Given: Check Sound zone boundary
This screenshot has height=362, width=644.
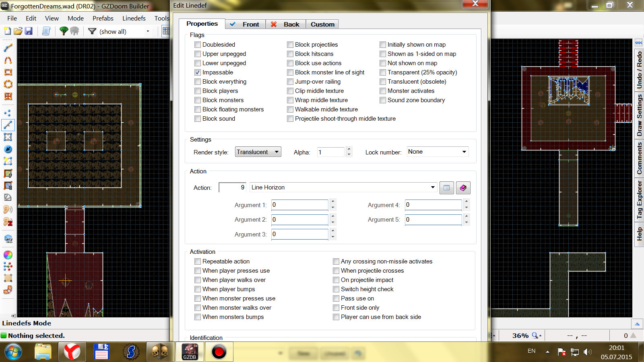Looking at the screenshot, I should tap(383, 100).
